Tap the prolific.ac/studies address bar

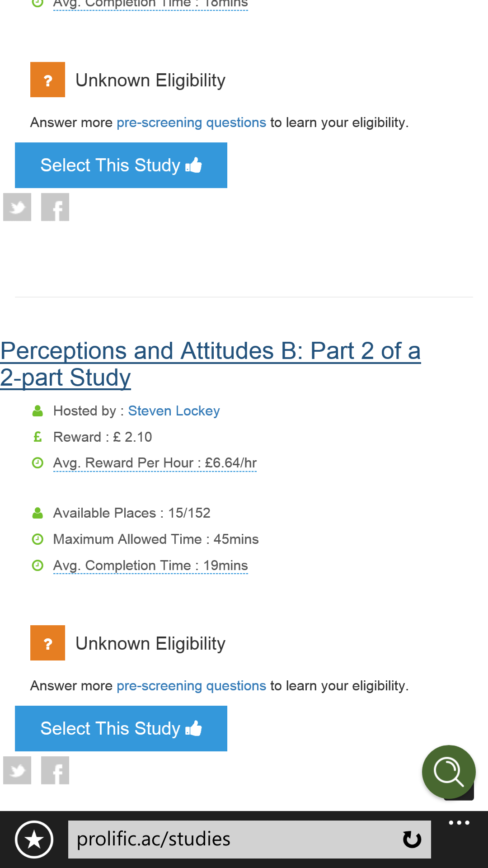pos(235,840)
